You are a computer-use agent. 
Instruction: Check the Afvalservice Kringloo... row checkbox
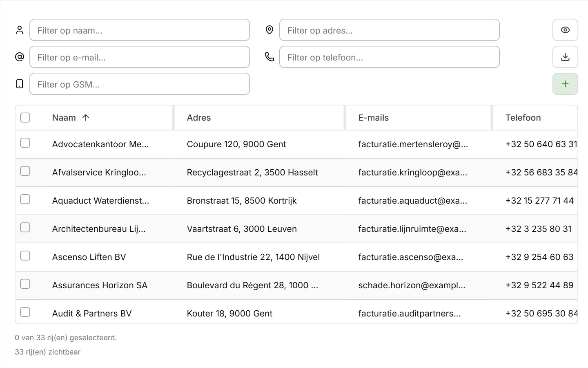pos(25,171)
